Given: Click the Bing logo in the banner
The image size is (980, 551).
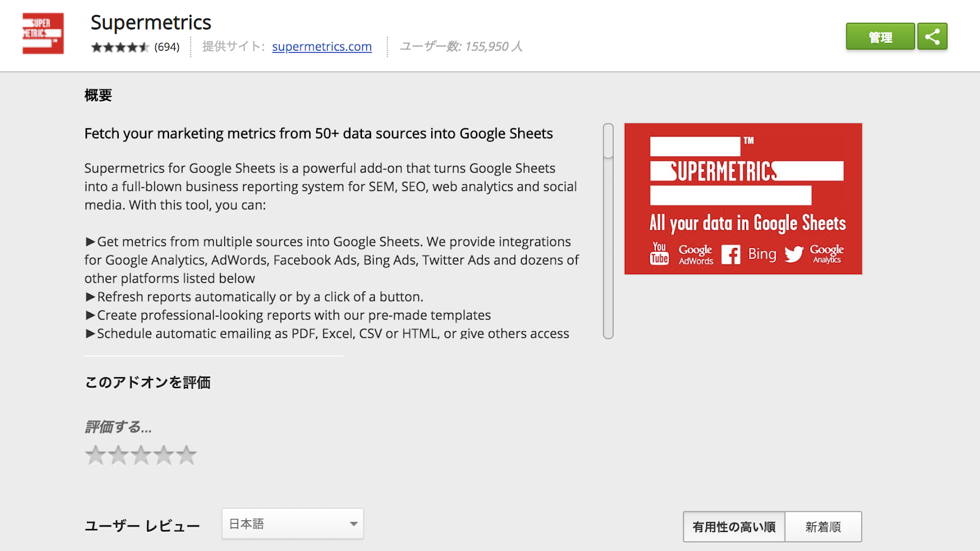Looking at the screenshot, I should click(x=762, y=254).
